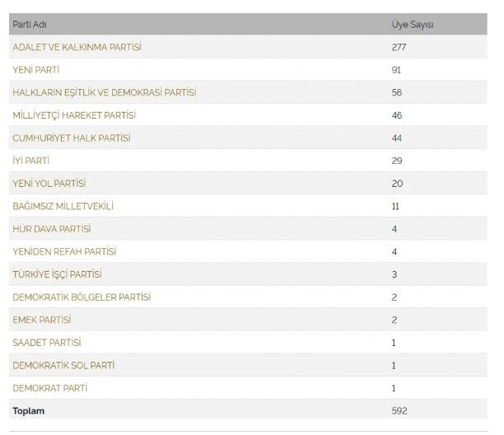Open CUMHURİYET HALK PARTİSİ entry

click(x=72, y=138)
